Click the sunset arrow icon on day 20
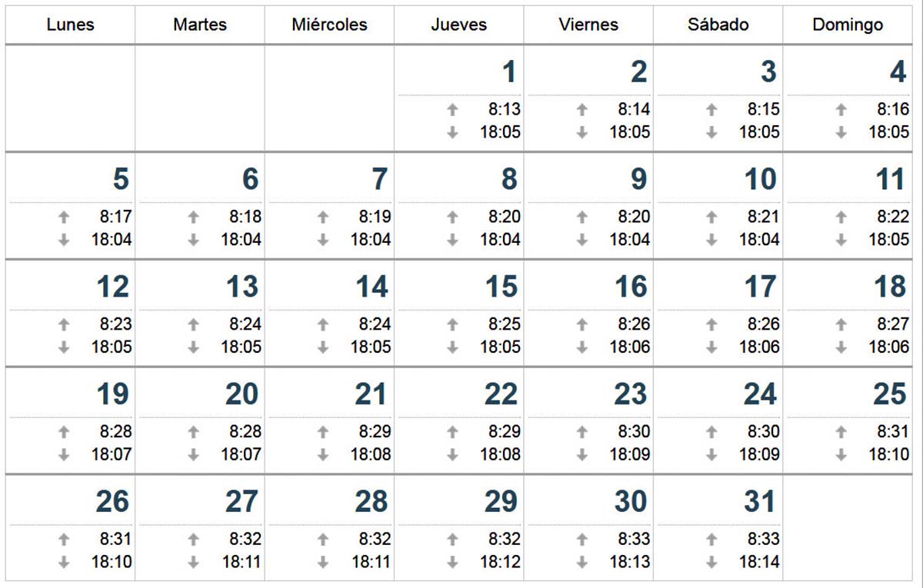 pyautogui.click(x=193, y=455)
